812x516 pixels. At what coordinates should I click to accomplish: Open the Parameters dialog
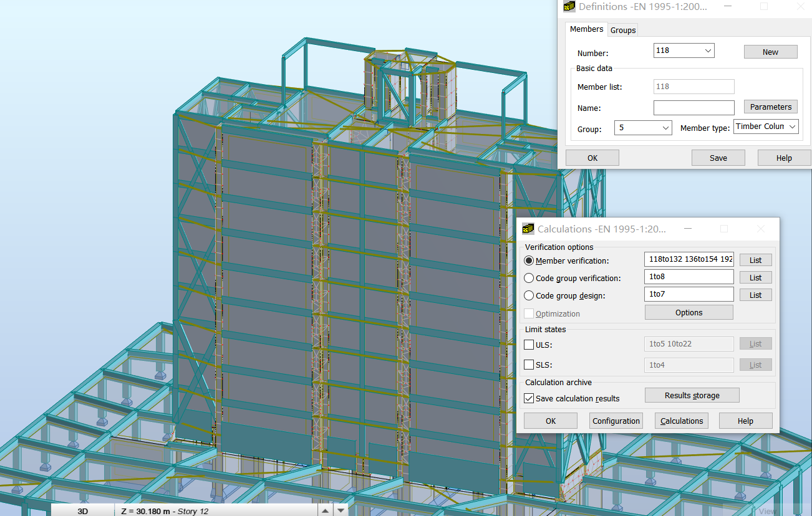(770, 106)
